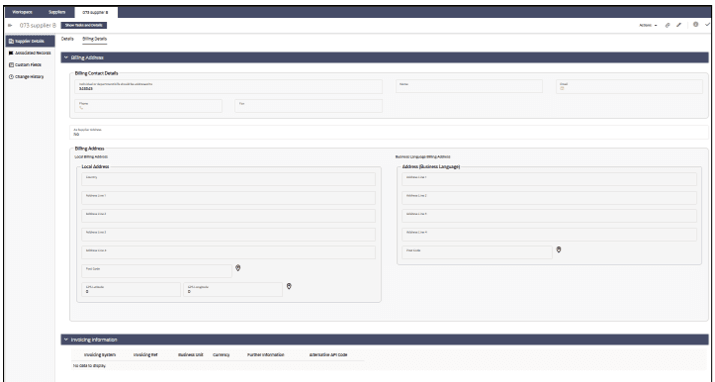Open Change History in sidebar

(x=30, y=77)
